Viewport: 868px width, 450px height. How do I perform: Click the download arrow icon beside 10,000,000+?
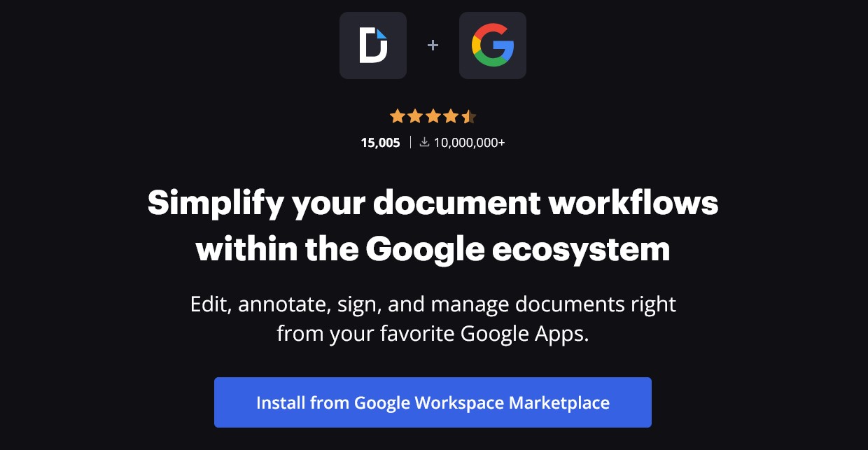pos(424,142)
